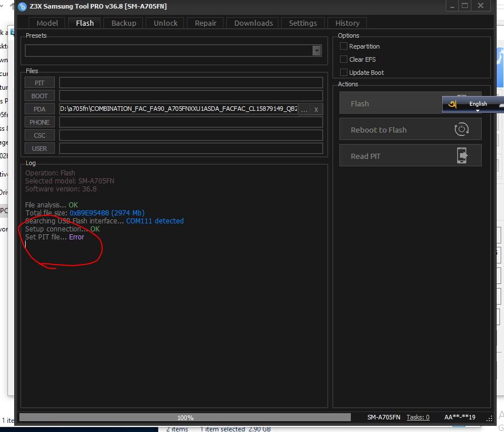Viewport: 504px width, 432px height.
Task: Click the total file size value 0xB9E95488
Action: coord(89,213)
